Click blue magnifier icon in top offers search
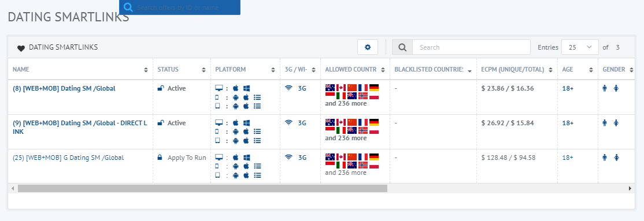This screenshot has height=221, width=644. [x=128, y=8]
